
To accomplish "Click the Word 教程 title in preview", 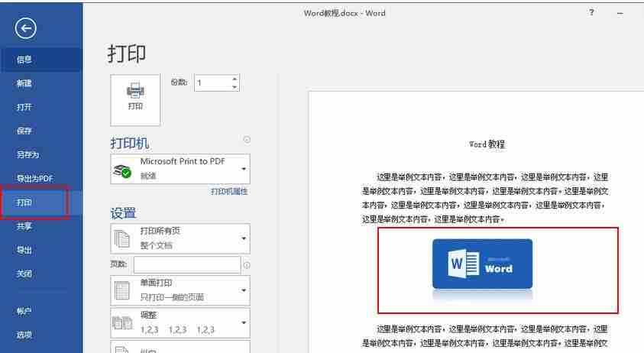I will pyautogui.click(x=487, y=144).
